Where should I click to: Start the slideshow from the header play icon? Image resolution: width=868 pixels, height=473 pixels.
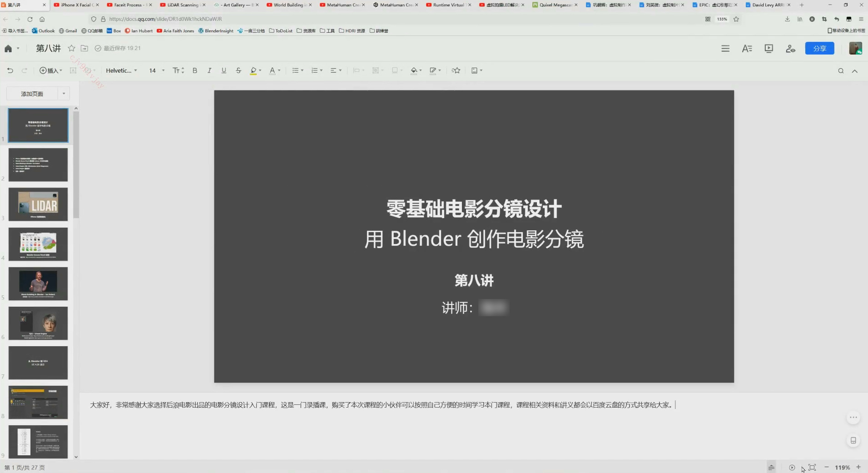(769, 49)
